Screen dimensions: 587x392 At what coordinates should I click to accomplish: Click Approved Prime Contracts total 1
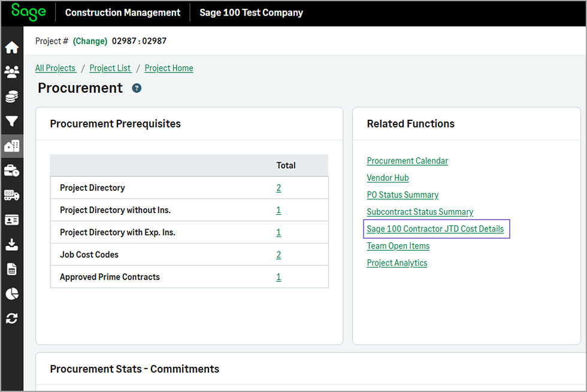[x=279, y=277]
